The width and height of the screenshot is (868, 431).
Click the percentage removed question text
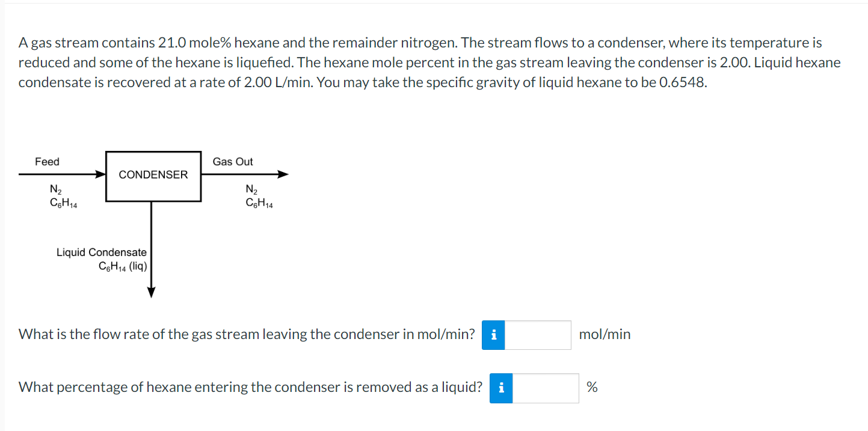click(250, 387)
